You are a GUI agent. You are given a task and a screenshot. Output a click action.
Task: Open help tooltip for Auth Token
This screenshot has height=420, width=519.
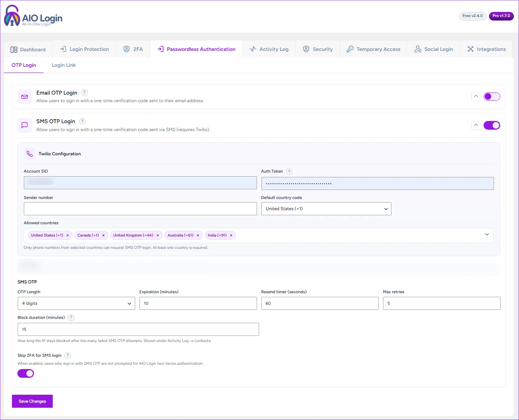point(289,172)
